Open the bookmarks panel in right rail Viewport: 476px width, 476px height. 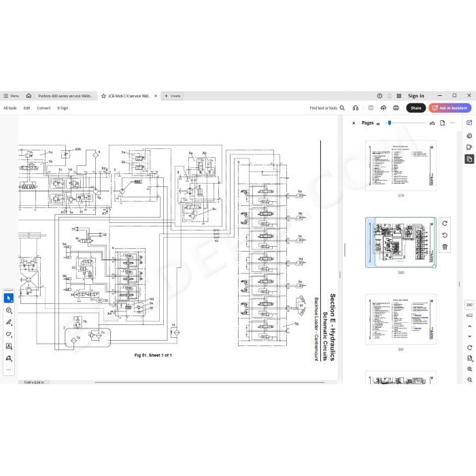(469, 148)
